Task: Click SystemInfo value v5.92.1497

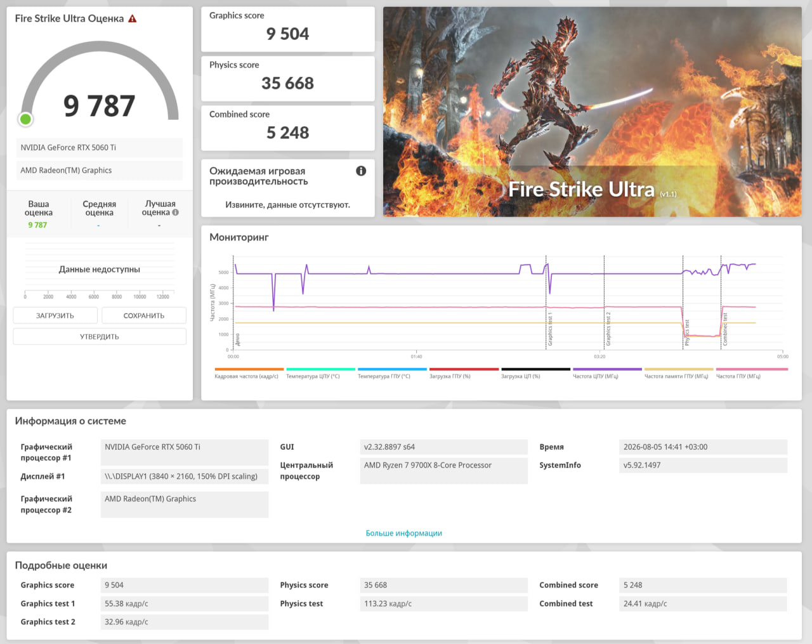Action: tap(703, 465)
